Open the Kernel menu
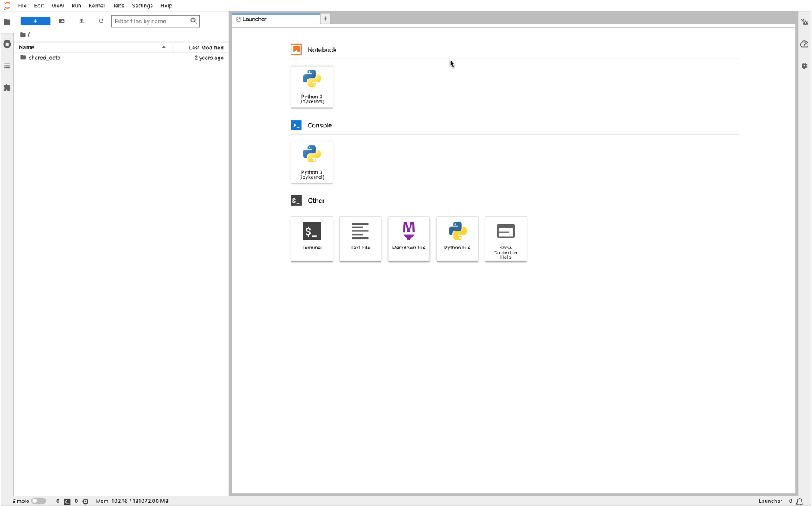Image resolution: width=812 pixels, height=506 pixels. [97, 6]
